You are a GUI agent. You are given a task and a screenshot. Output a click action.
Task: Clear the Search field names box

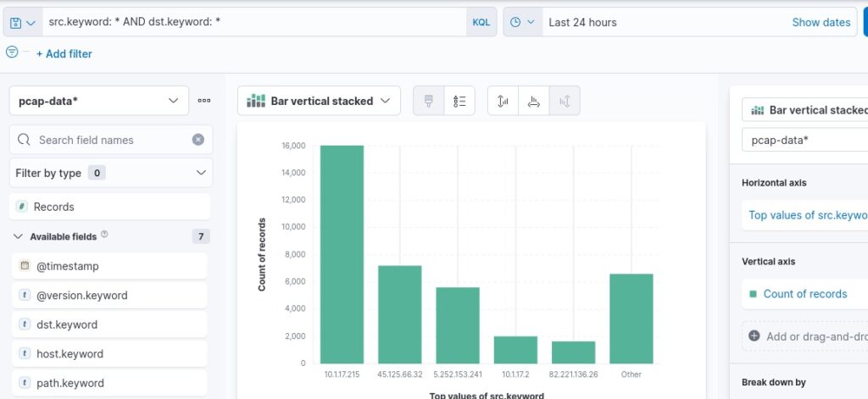click(x=198, y=140)
